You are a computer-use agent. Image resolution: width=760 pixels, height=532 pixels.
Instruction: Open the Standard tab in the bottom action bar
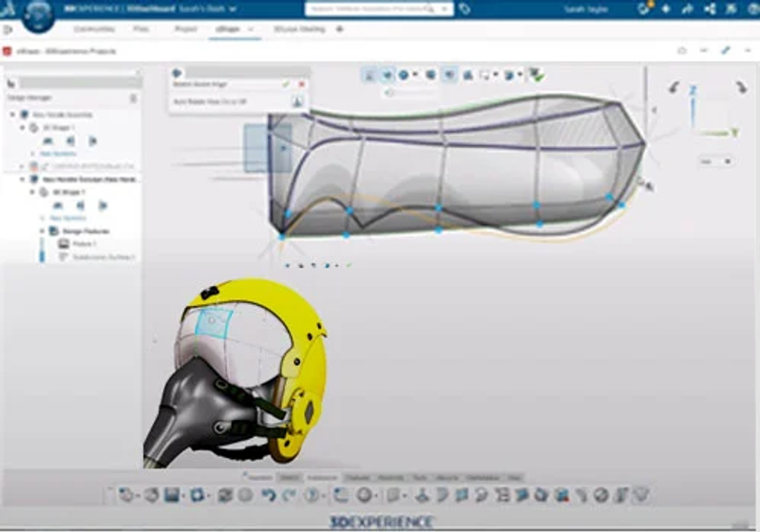tap(258, 478)
